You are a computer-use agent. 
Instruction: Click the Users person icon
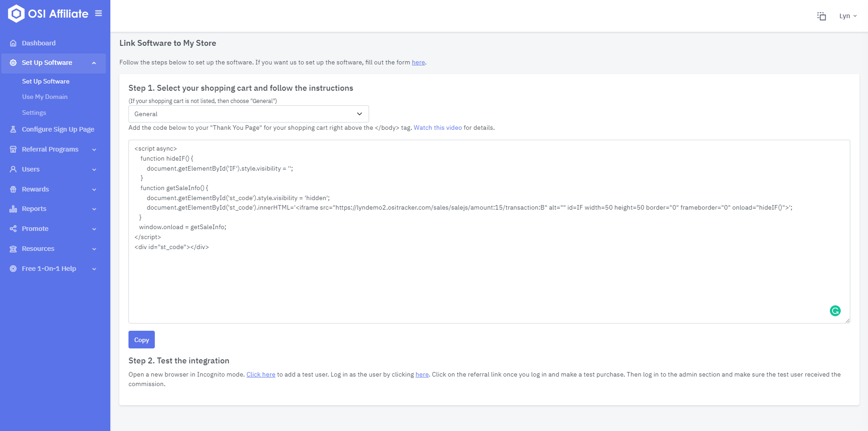click(x=13, y=169)
